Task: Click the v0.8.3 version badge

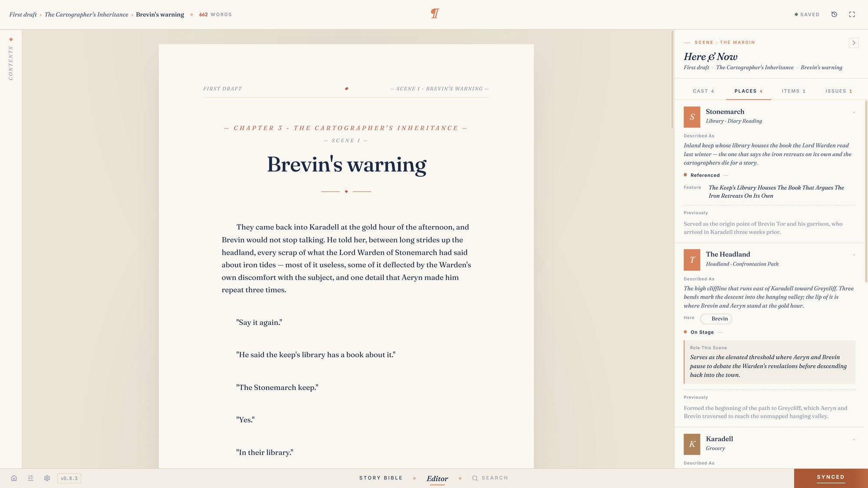Action: pyautogui.click(x=69, y=478)
